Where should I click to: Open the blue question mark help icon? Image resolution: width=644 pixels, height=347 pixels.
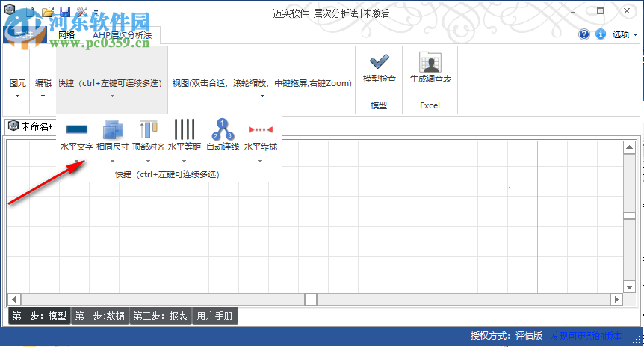[x=583, y=34]
